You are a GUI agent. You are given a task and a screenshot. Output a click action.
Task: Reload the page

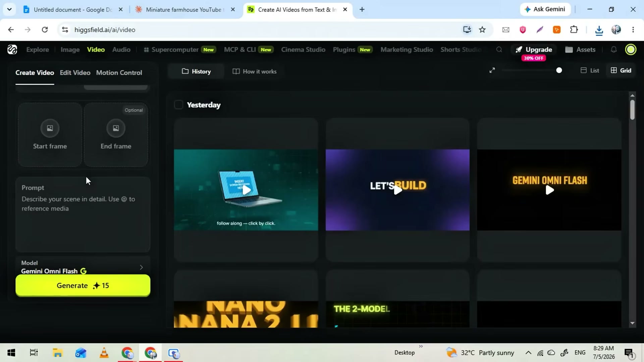coord(45,29)
